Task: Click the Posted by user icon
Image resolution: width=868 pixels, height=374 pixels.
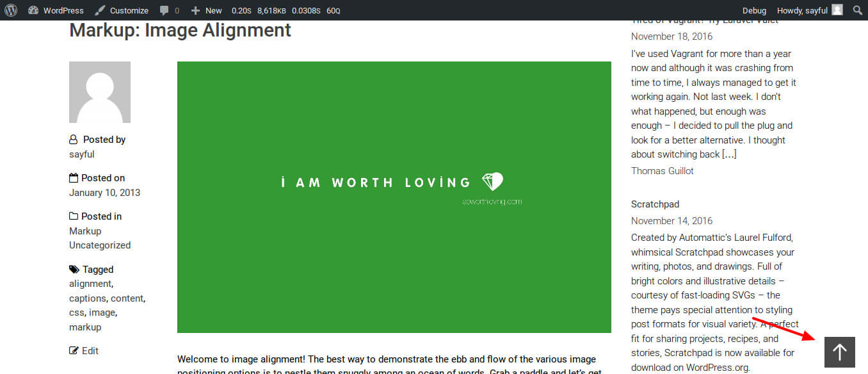Action: tap(74, 140)
